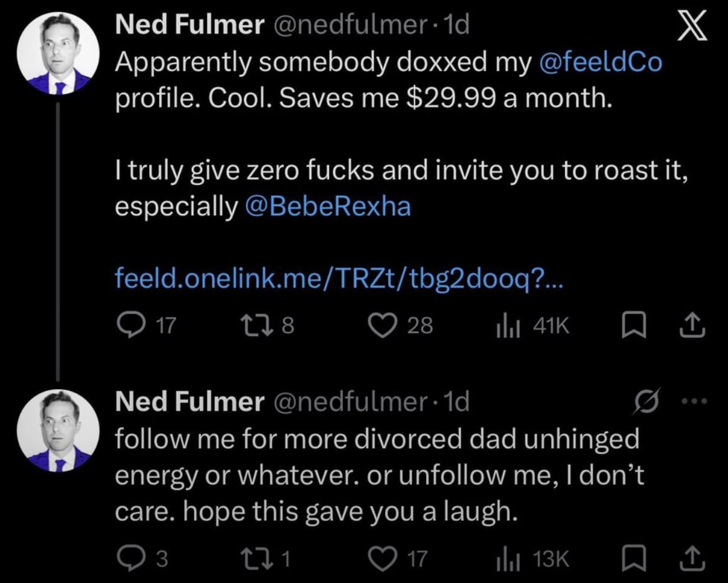This screenshot has height=583, width=728.
Task: Reply to the doxxed profile tweet
Action: 127,326
